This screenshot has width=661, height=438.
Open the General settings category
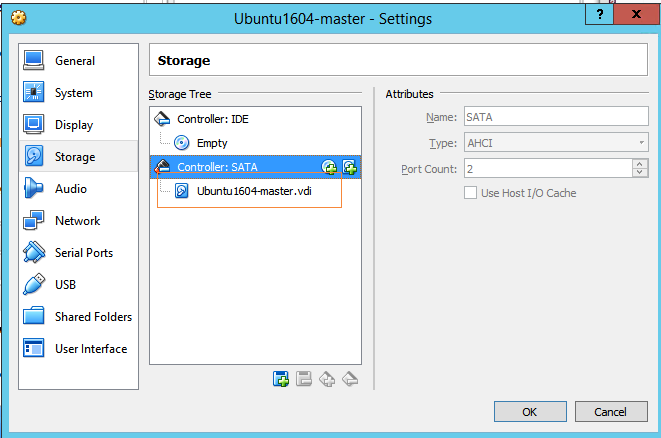[78, 61]
